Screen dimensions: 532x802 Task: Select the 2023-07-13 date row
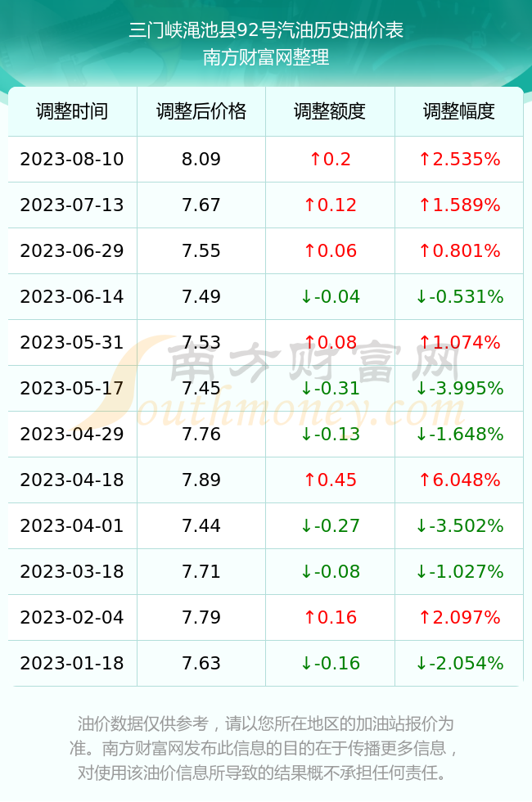tap(265, 205)
